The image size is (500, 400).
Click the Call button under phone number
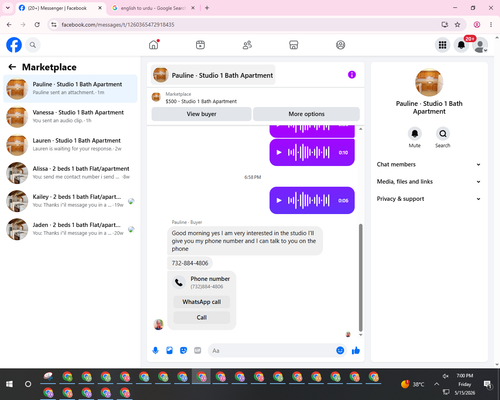coord(202,317)
